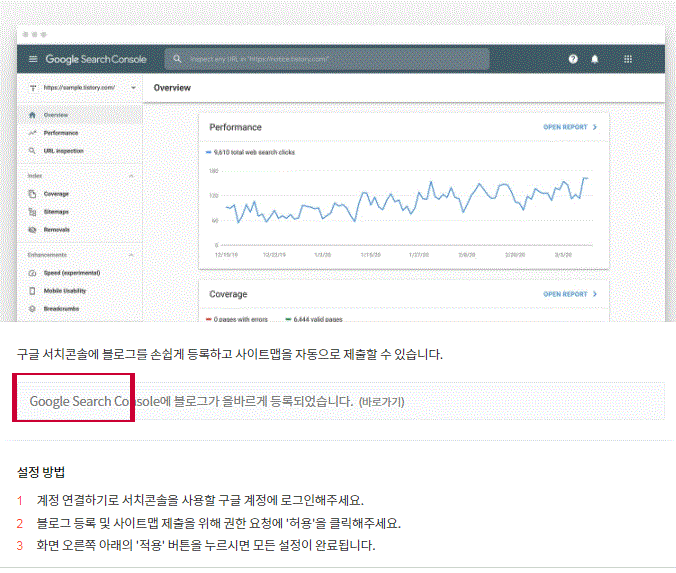676x573 pixels.
Task: Click the Google Search Console logo text
Action: click(96, 59)
